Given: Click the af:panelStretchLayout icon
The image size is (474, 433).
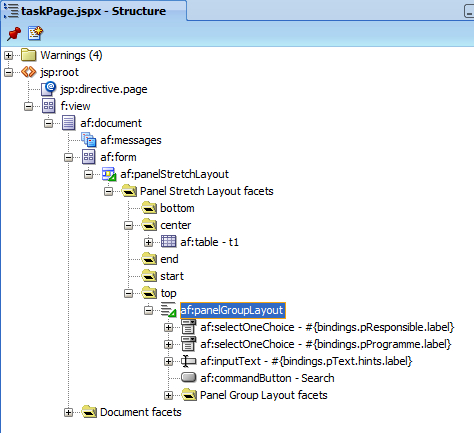Looking at the screenshot, I should coord(109,174).
